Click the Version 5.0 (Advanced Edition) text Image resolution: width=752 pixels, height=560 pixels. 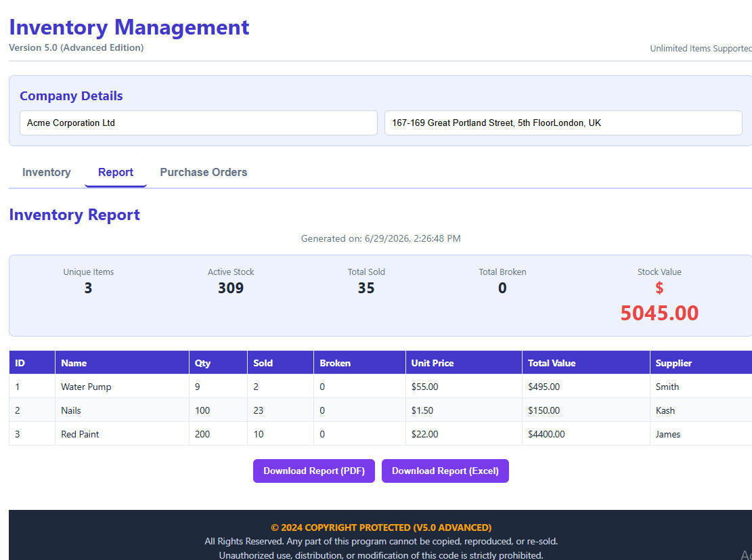76,47
